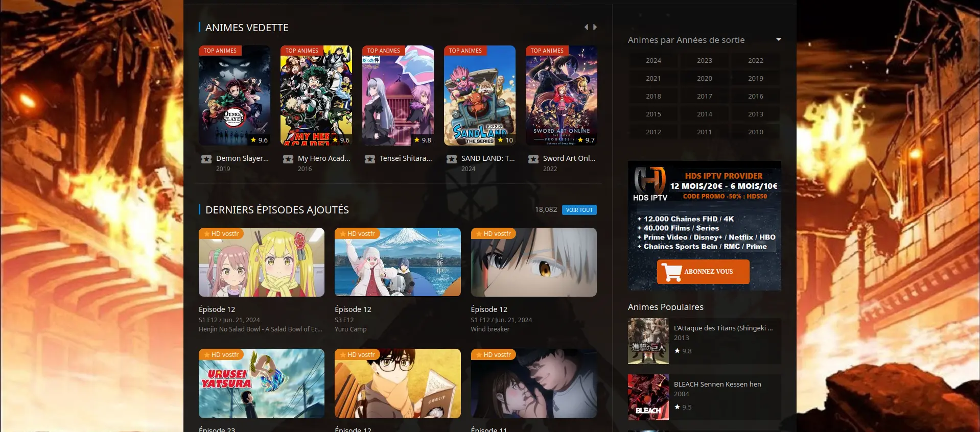Click Épisode 12 title of Wind breaker
The height and width of the screenshot is (432, 980).
click(489, 309)
